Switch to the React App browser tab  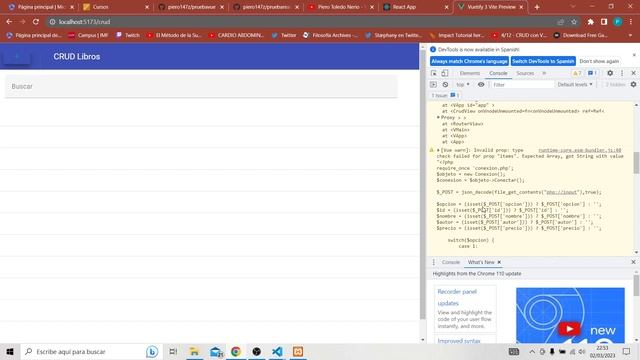click(415, 7)
